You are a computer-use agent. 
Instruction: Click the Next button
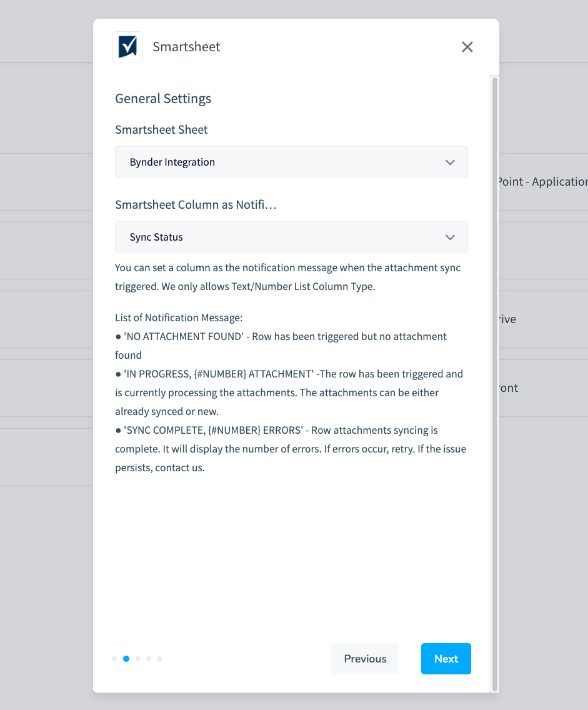pos(446,659)
